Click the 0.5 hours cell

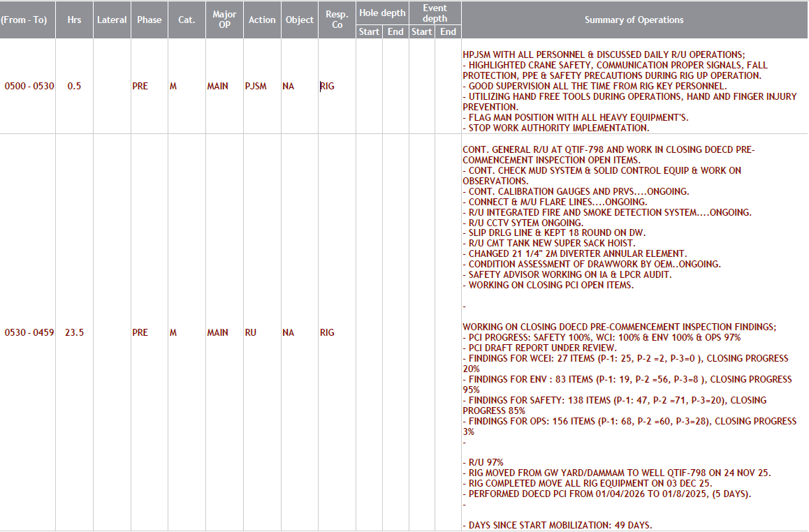coord(74,87)
